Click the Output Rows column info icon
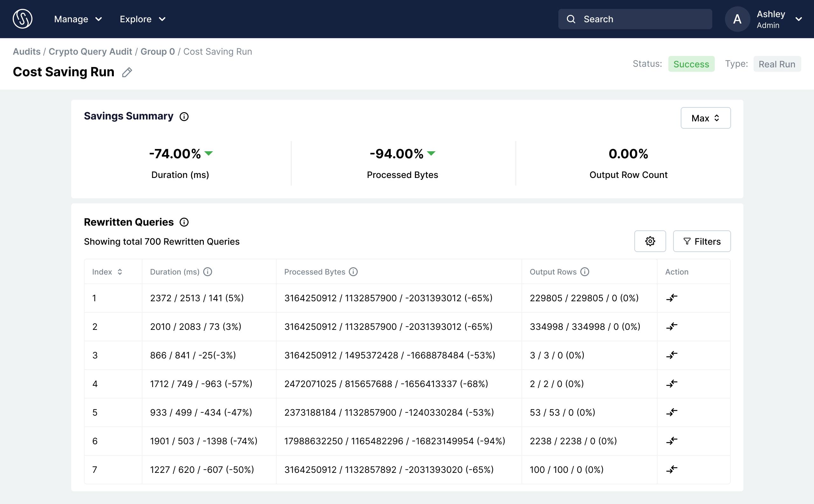Screen dimensions: 814x504 584,272
